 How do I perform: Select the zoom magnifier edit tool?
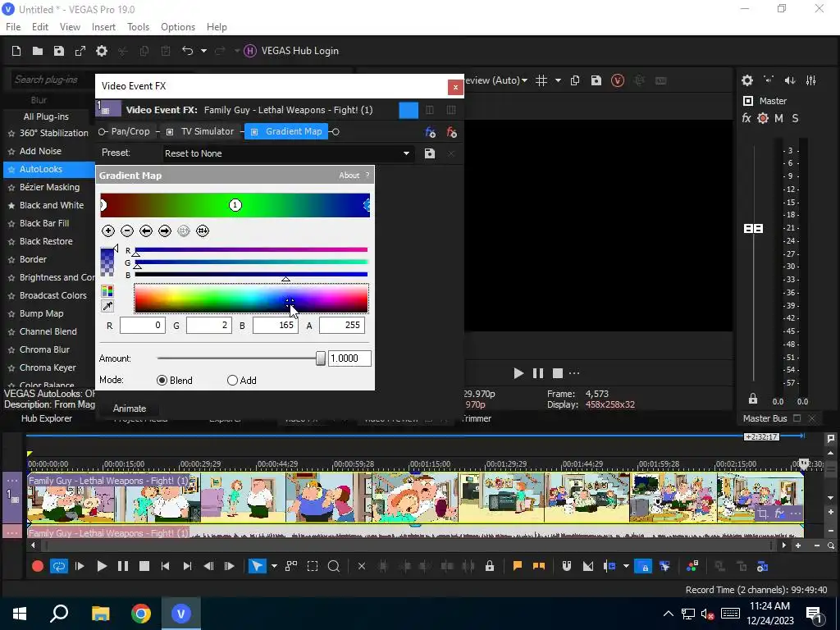click(x=333, y=566)
